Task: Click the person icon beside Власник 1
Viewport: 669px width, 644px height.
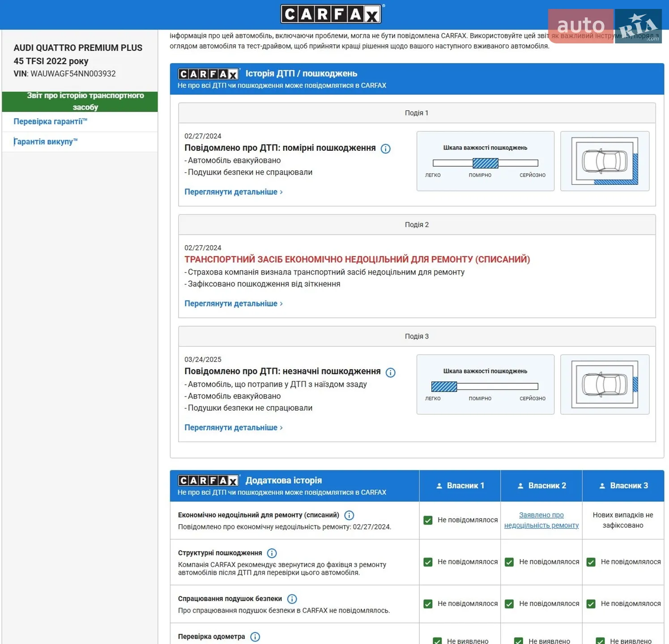Action: (439, 486)
